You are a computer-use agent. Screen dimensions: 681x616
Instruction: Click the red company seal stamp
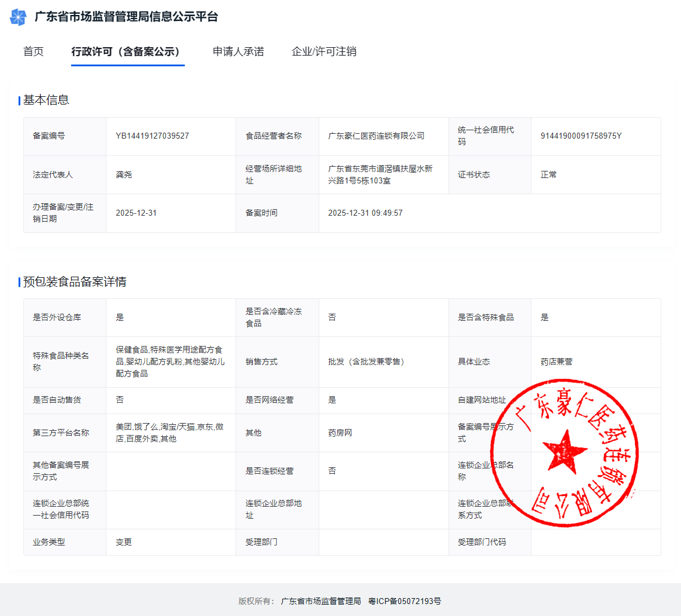click(x=564, y=453)
